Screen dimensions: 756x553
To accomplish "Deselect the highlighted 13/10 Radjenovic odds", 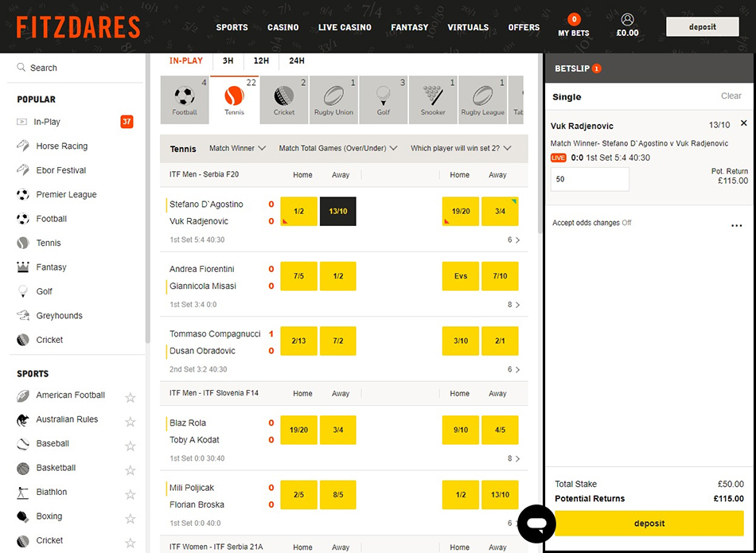I will pyautogui.click(x=338, y=211).
